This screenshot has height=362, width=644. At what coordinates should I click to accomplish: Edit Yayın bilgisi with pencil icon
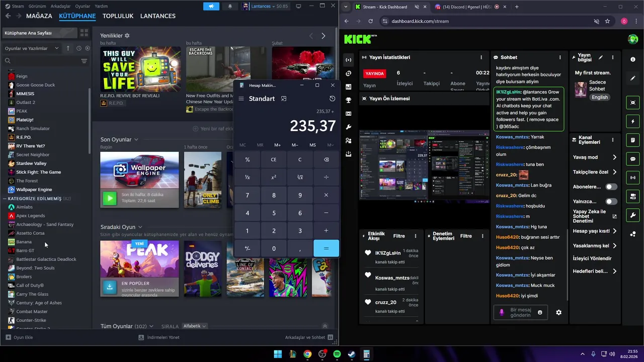(600, 57)
